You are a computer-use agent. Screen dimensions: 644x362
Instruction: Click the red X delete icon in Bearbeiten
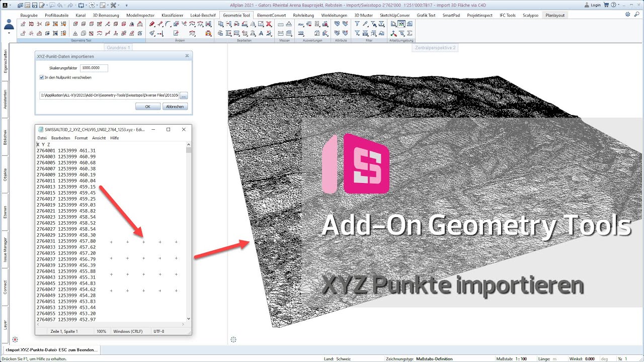(x=269, y=24)
